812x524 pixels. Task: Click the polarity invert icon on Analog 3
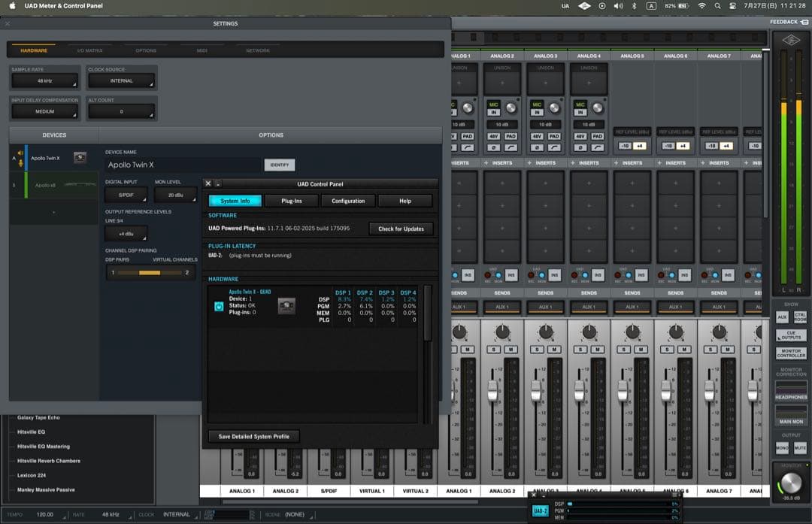coord(537,148)
